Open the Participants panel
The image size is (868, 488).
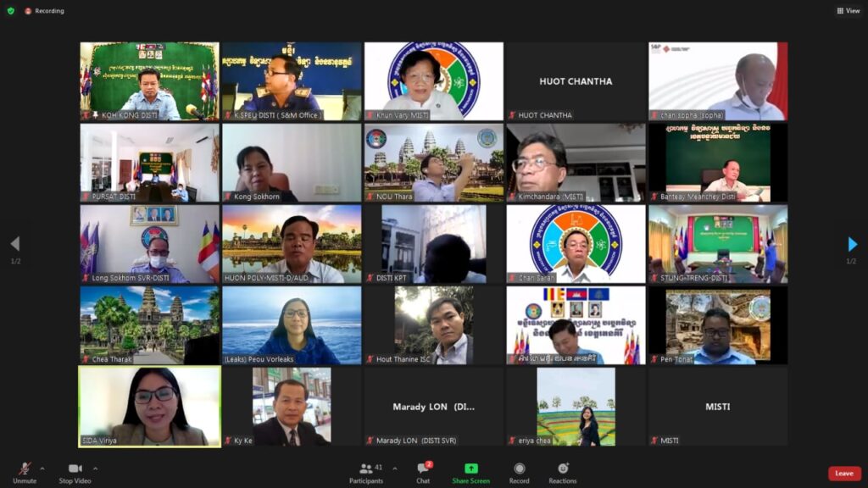(x=365, y=469)
